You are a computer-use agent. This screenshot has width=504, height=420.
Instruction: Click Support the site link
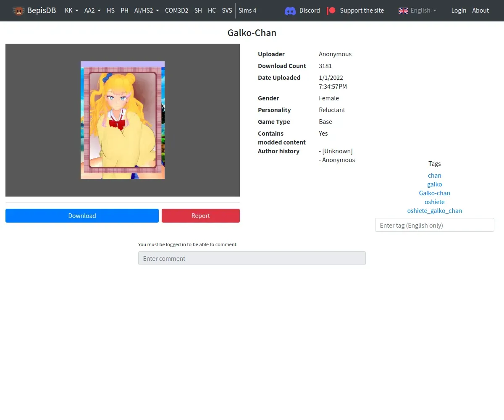click(362, 10)
